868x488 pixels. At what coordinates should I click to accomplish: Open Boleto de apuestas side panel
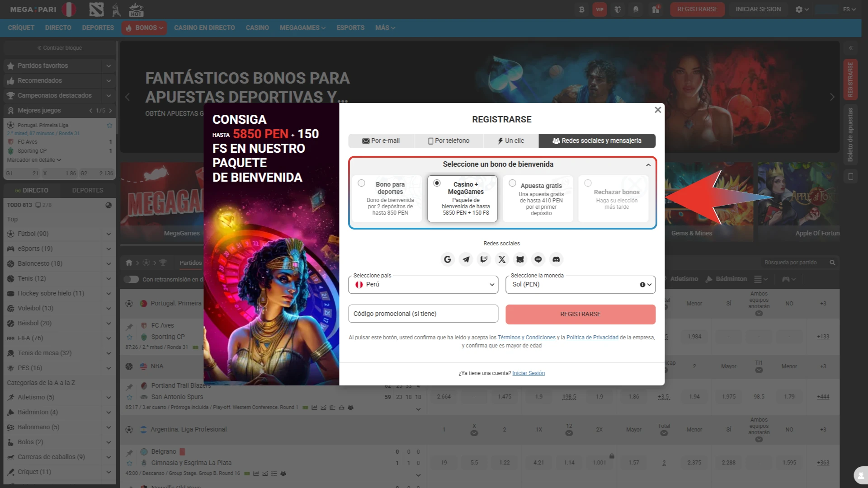850,135
